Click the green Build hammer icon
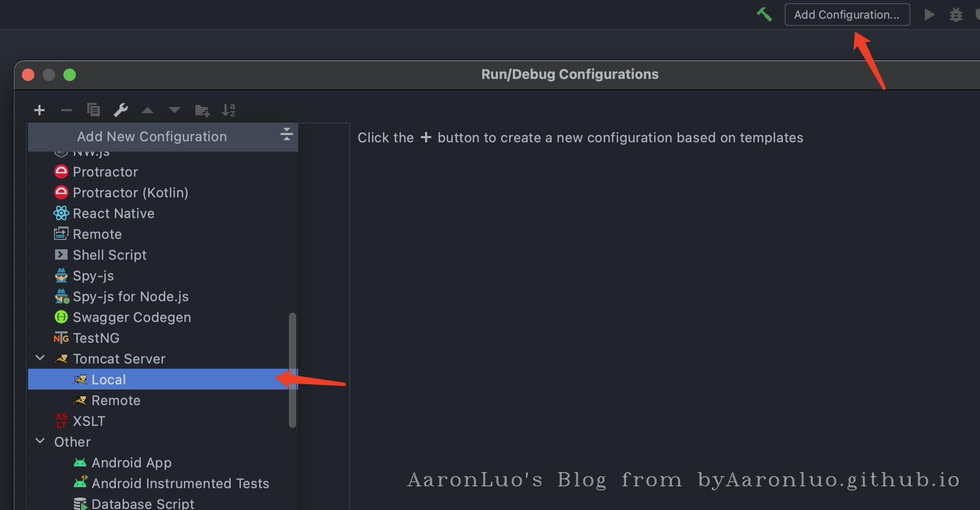980x510 pixels. tap(764, 15)
